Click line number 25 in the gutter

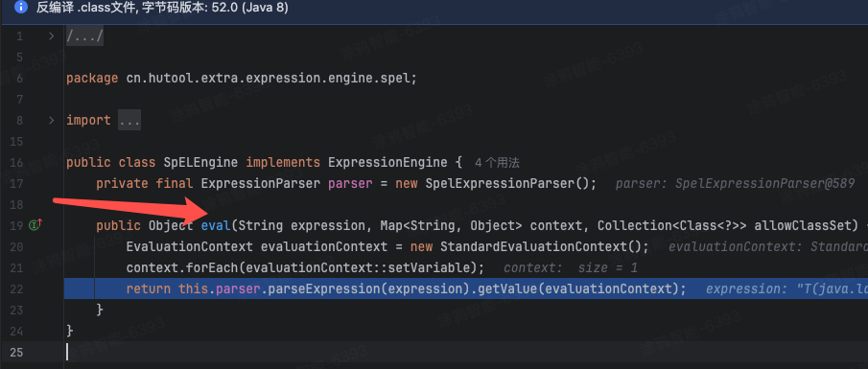16,352
